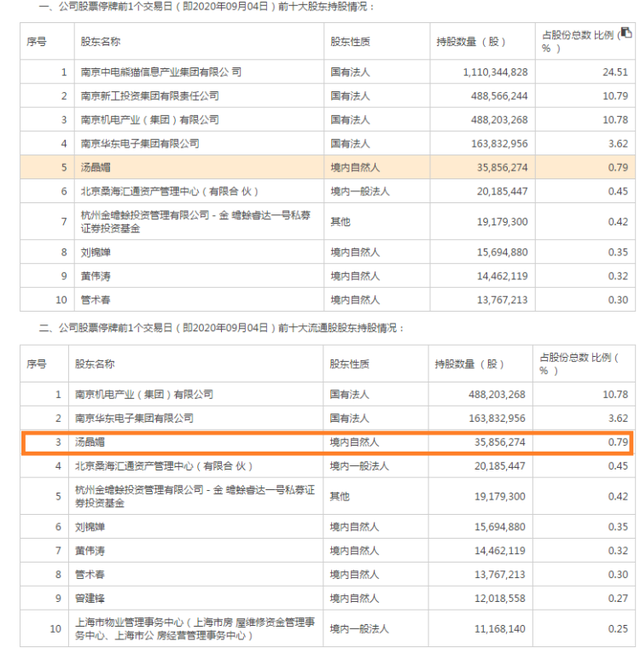Click 股东性质 header in 流通股股东 table
This screenshot has width=640, height=648.
(x=349, y=364)
